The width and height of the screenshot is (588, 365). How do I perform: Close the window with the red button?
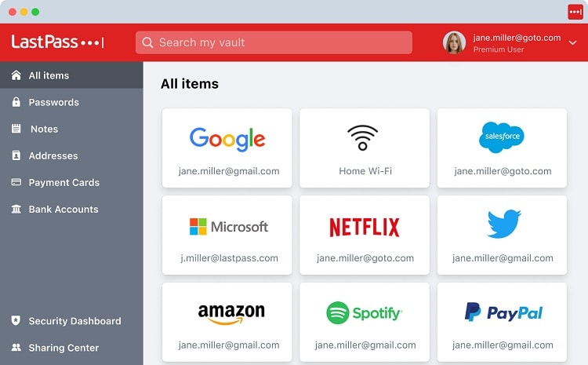[13, 12]
